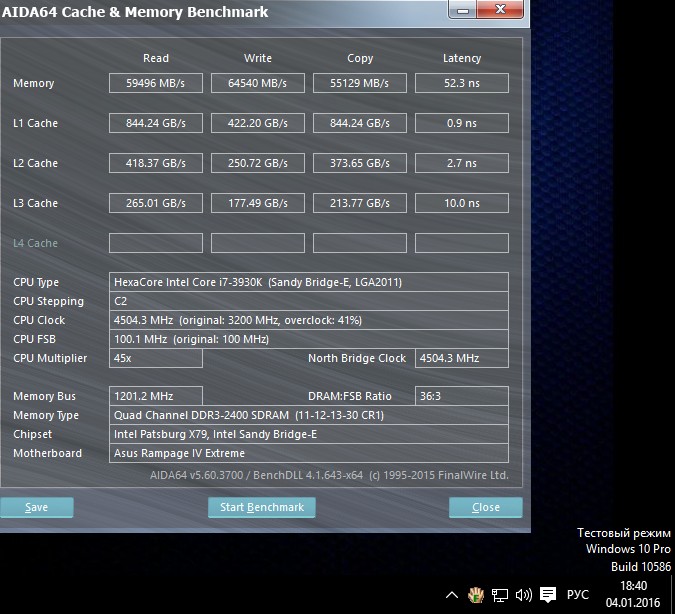This screenshot has height=614, width=675.
Task: Open the hand-shaped tray icon
Action: point(476,595)
